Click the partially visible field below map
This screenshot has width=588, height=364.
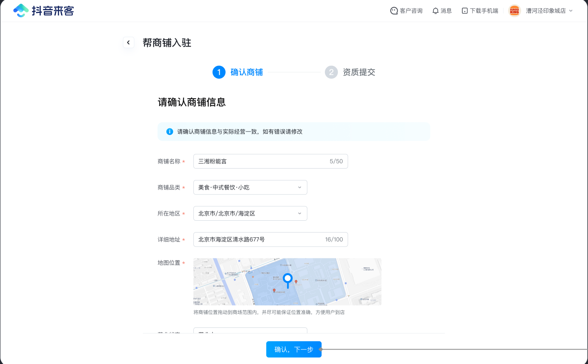[250, 330]
